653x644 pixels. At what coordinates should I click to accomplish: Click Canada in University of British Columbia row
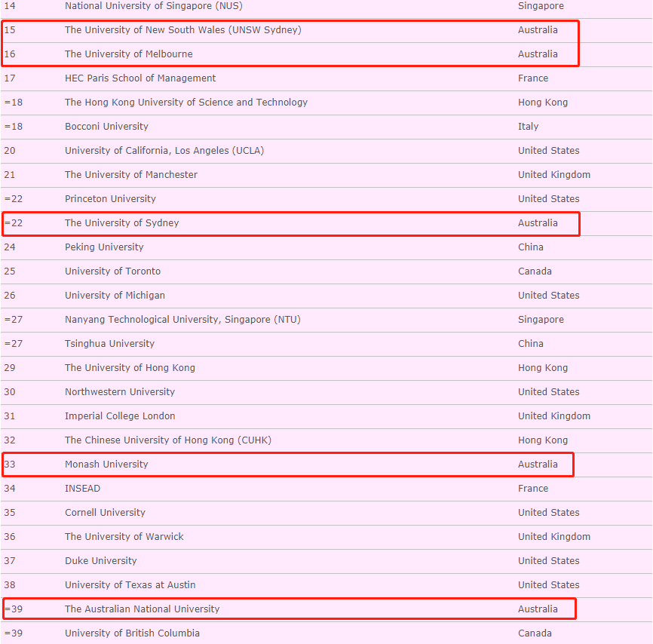pyautogui.click(x=535, y=633)
